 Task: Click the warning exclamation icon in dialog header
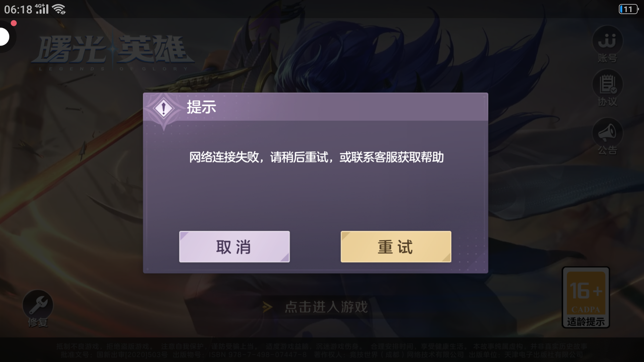coord(163,108)
